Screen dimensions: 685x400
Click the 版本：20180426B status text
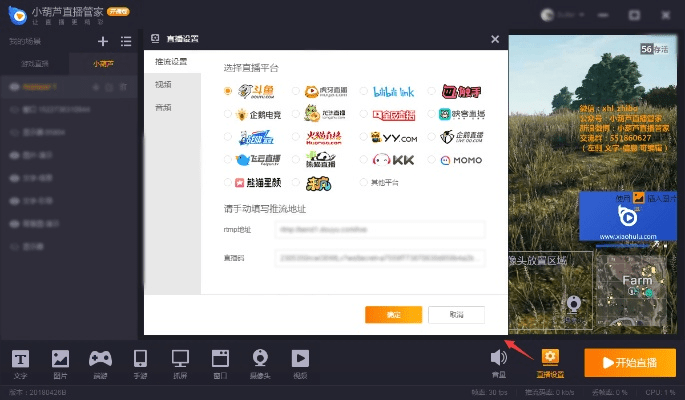coord(38,392)
